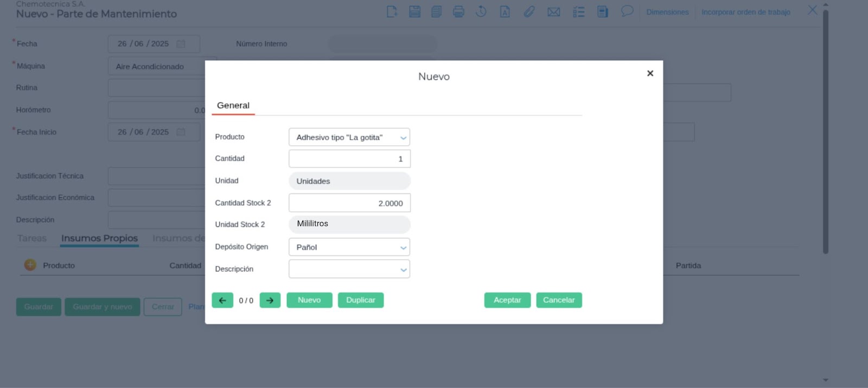The width and height of the screenshot is (868, 388).
Task: Click the Duplicar button
Action: (x=360, y=300)
